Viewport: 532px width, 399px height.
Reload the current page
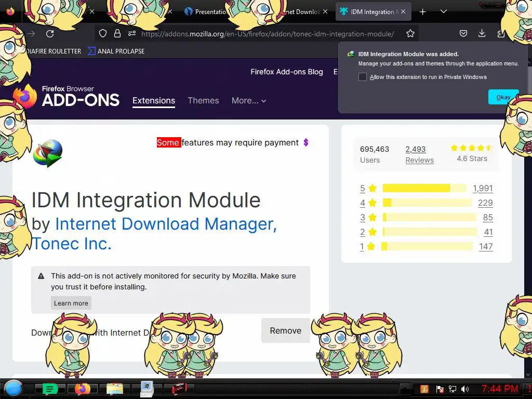tap(50, 34)
